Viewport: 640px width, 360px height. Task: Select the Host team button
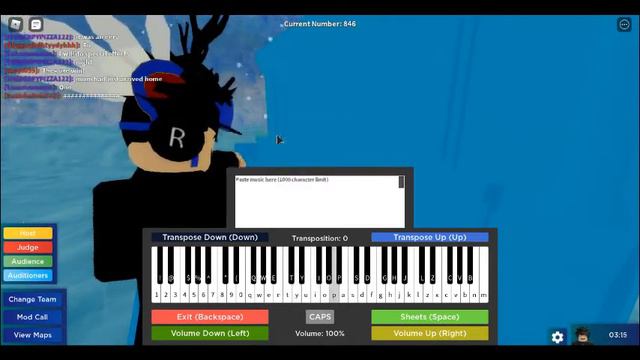[28, 233]
